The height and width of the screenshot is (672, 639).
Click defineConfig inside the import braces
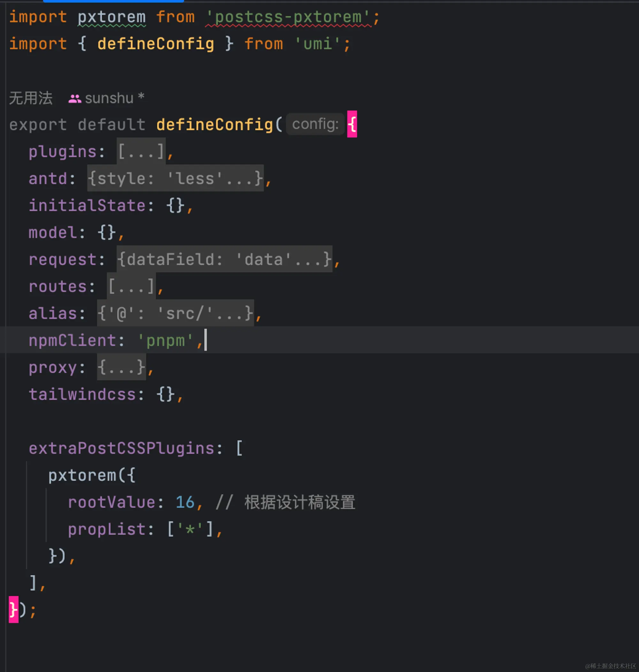point(156,44)
